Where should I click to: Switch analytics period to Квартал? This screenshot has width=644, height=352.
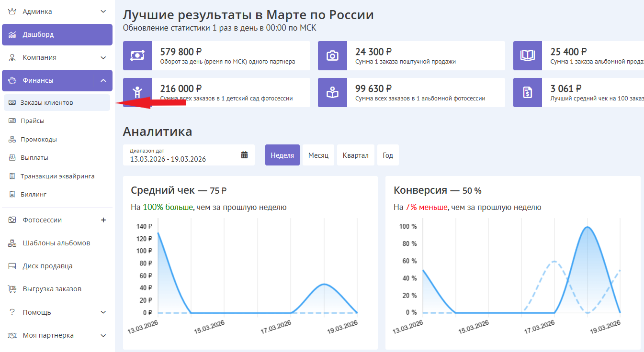tap(356, 155)
